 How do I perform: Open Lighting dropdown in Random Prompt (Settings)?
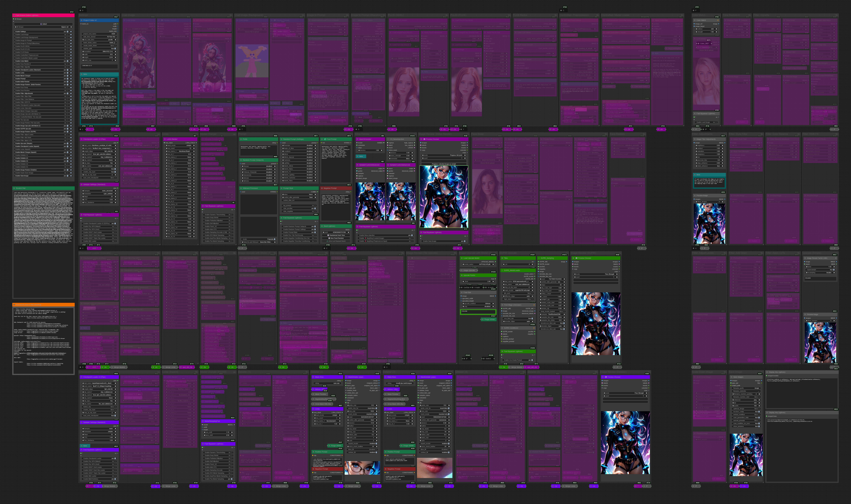(x=299, y=163)
